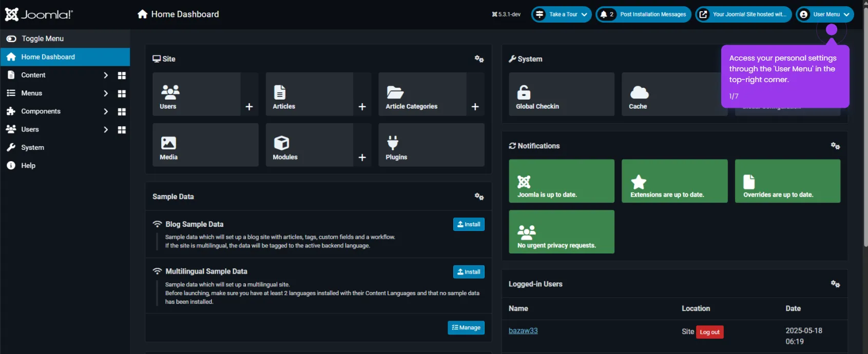Open user bazaw33 link
The width and height of the screenshot is (868, 354).
click(523, 331)
